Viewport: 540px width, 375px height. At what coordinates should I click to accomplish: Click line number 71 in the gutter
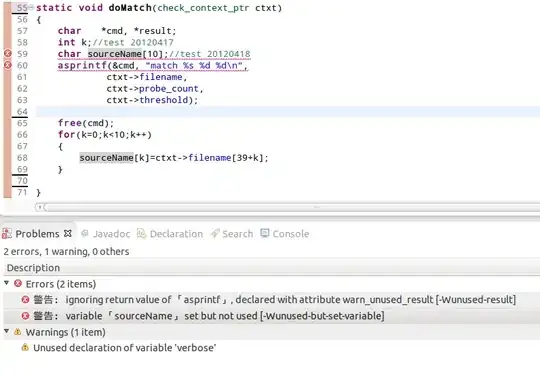point(22,192)
